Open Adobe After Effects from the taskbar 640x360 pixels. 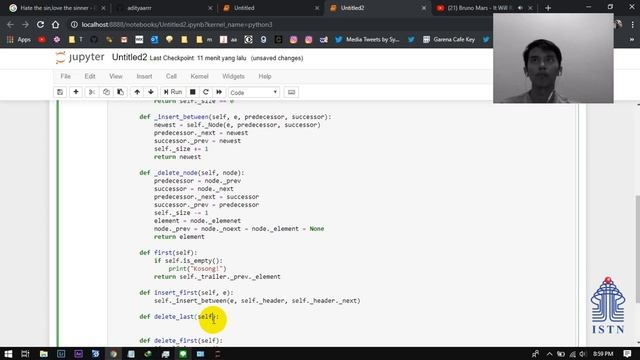[78, 354]
